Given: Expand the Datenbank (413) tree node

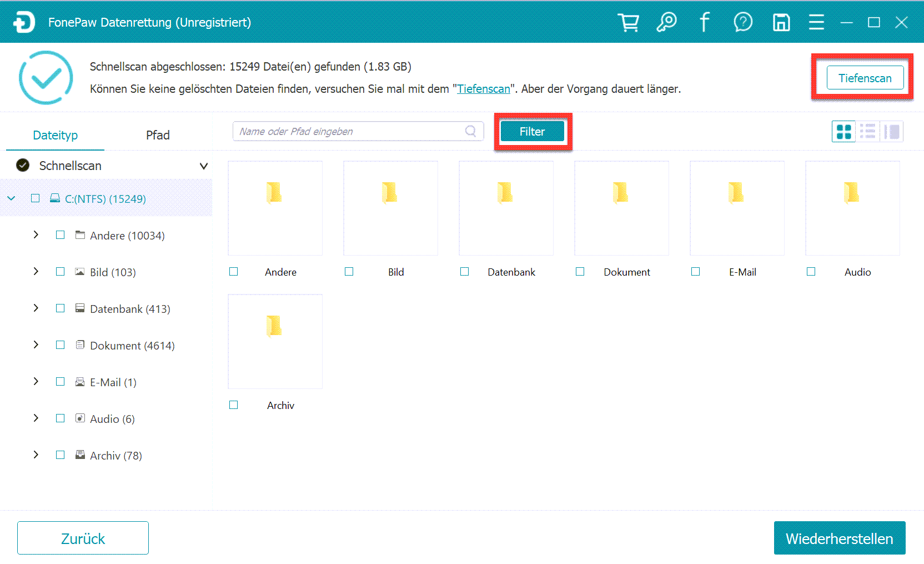Looking at the screenshot, I should tap(36, 308).
